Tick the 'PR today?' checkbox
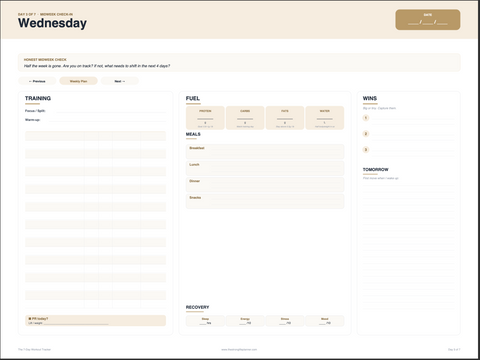The width and height of the screenshot is (480, 360). 30,319
